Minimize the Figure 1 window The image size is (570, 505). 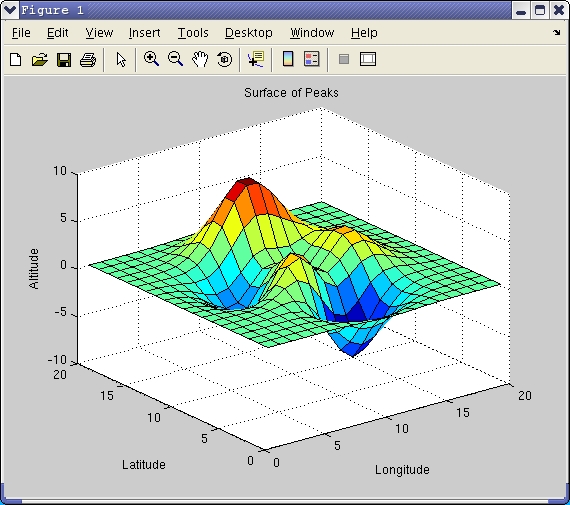[x=521, y=10]
